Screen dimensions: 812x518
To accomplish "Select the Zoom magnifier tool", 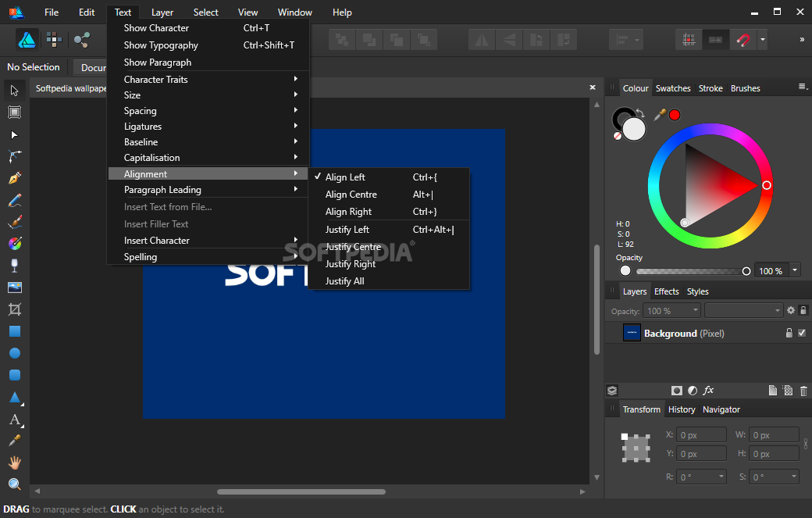I will (15, 484).
